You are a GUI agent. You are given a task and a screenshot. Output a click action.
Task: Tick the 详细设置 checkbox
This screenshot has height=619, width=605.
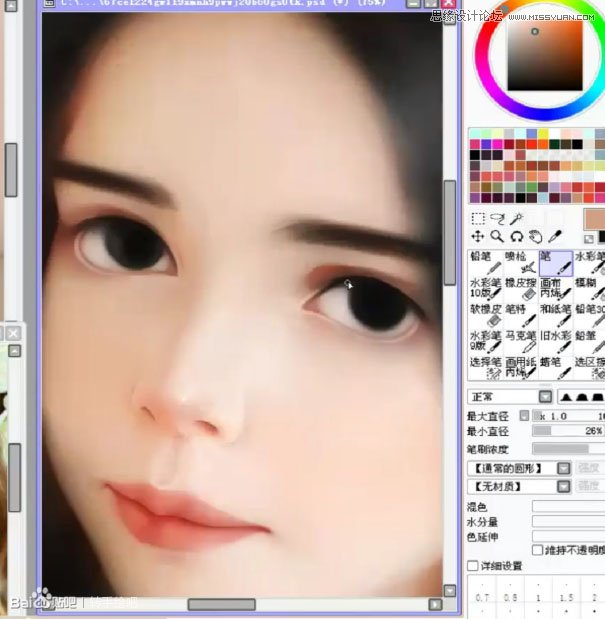pyautogui.click(x=472, y=566)
